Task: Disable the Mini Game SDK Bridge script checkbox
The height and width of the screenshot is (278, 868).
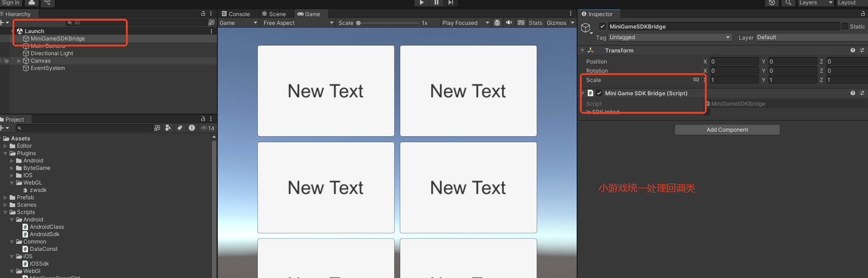Action: coord(599,93)
